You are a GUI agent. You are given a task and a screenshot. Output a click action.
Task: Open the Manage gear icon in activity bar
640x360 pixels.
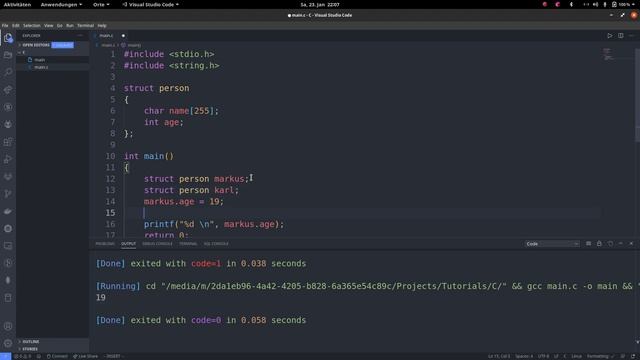coord(8,343)
